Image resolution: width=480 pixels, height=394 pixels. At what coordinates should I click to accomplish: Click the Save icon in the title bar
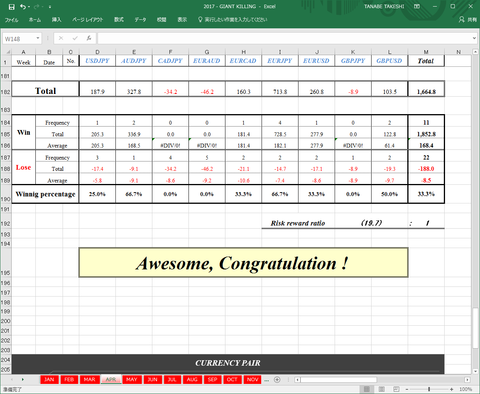(x=11, y=7)
